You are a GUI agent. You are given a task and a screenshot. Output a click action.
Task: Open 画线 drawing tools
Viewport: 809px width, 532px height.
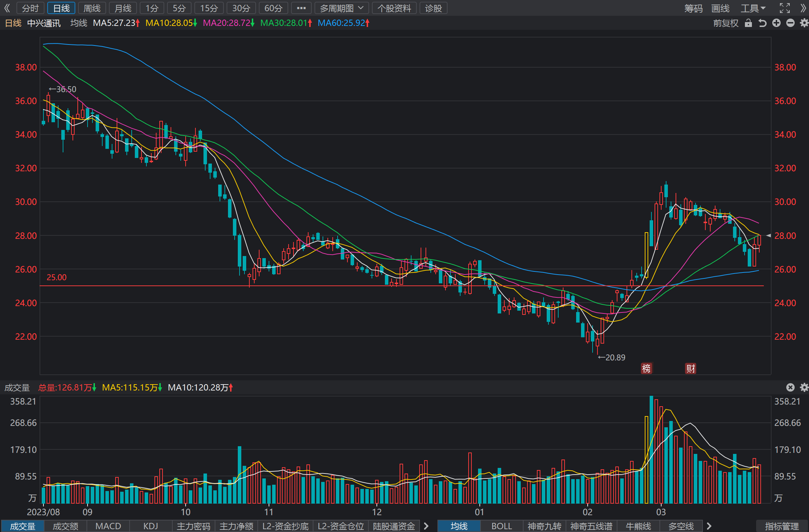point(720,8)
